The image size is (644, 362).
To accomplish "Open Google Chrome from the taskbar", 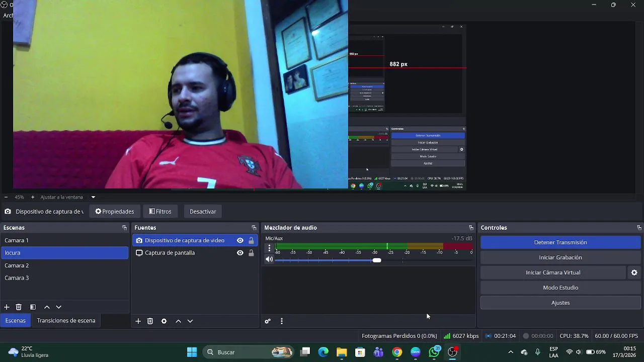I will point(397,352).
